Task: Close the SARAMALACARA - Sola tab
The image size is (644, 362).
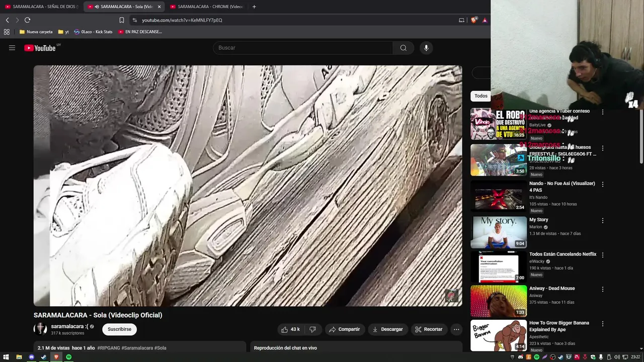Action: [159, 7]
